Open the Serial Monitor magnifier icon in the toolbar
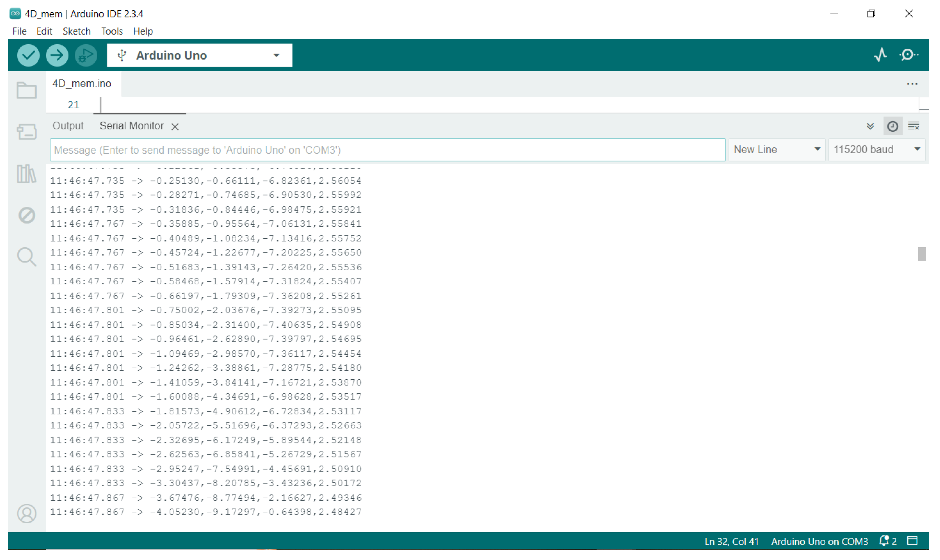The image size is (940, 560). tap(909, 55)
